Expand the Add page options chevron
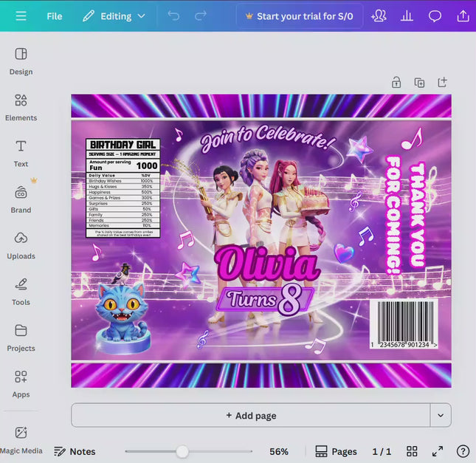476x463 pixels. coord(441,415)
